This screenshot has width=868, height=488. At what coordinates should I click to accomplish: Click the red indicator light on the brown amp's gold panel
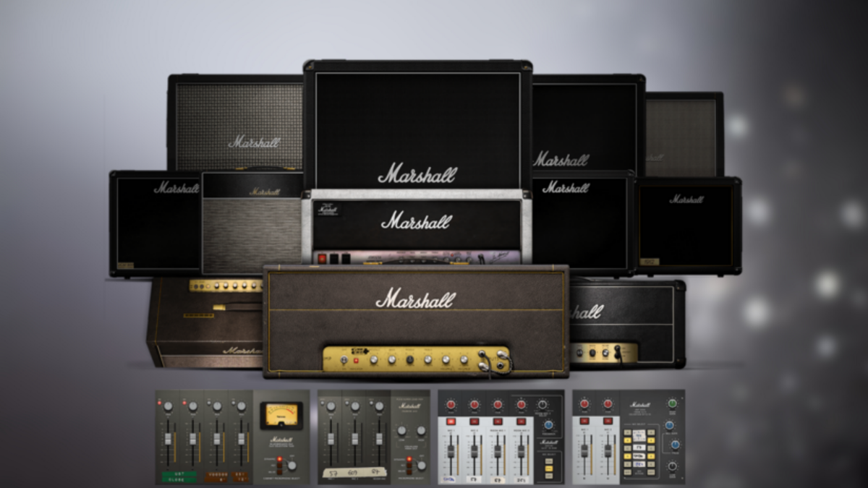coord(356,360)
